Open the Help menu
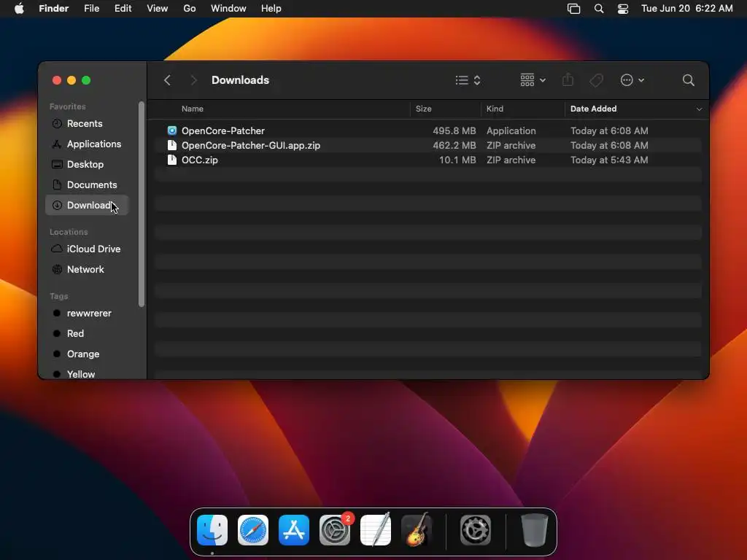Screen dimensions: 747x560 [x=271, y=9]
